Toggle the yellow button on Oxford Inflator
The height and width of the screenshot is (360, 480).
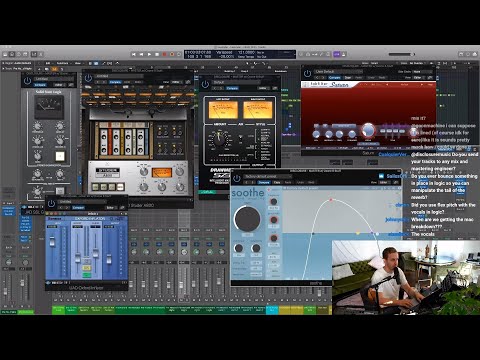87,268
